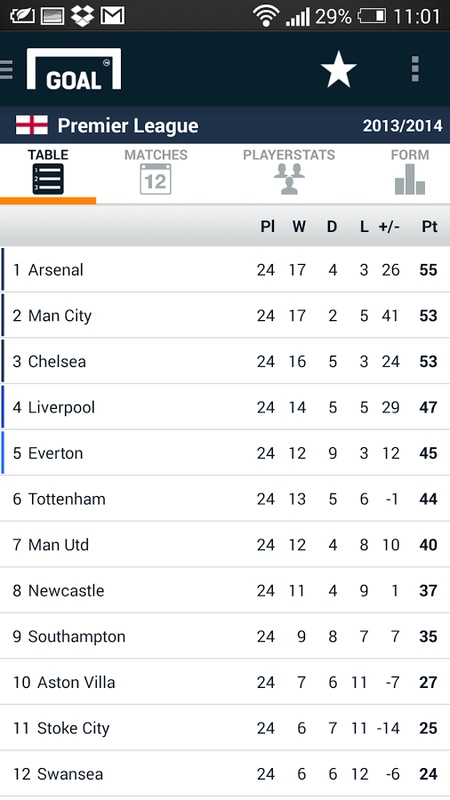Open the three-dot overflow menu

pos(415,69)
